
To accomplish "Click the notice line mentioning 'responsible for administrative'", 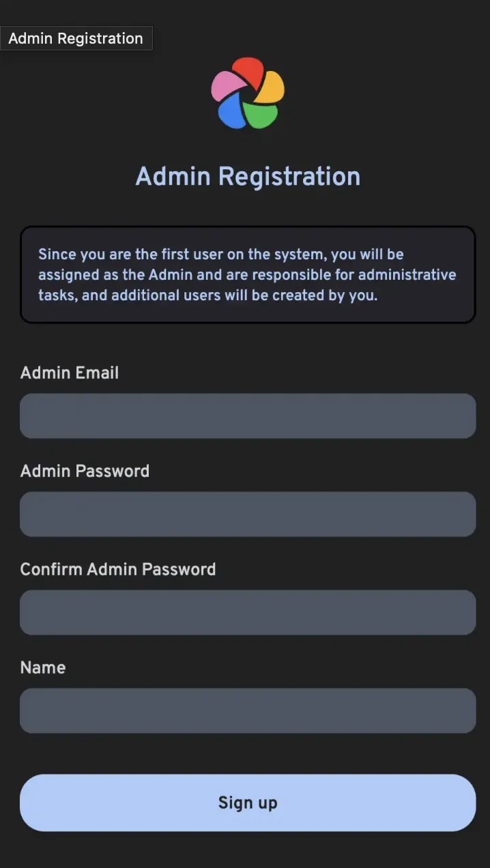I will click(247, 275).
